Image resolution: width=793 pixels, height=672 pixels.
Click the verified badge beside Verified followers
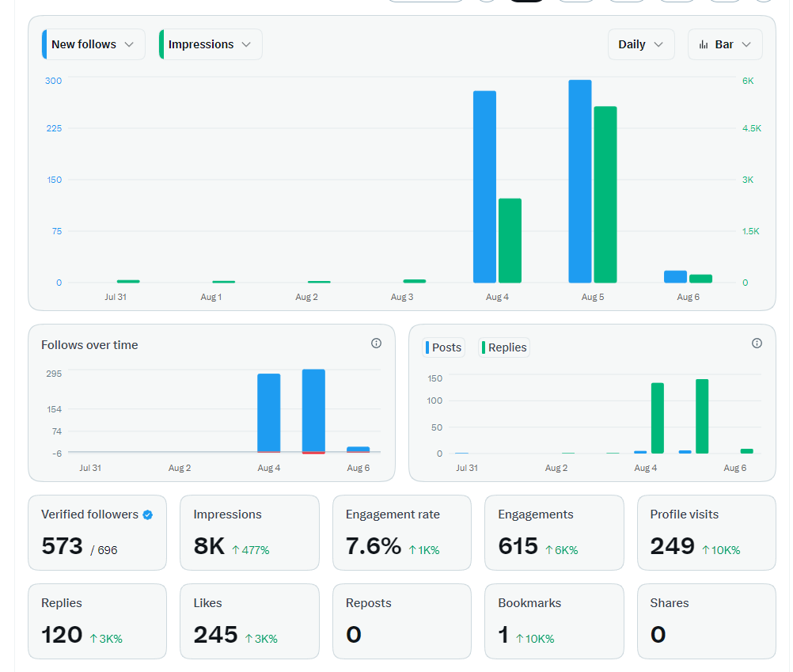click(148, 514)
